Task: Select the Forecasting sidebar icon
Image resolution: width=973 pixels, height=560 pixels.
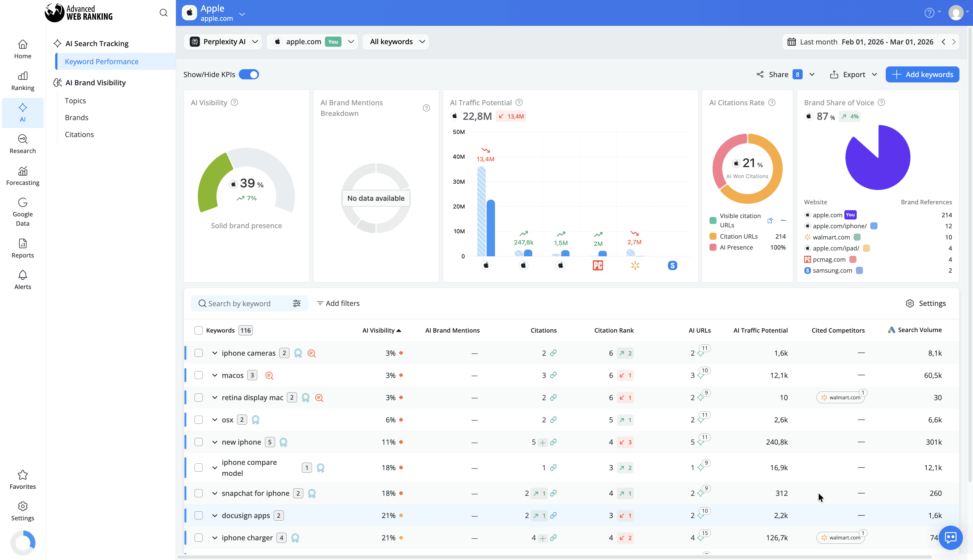Action: point(22,176)
